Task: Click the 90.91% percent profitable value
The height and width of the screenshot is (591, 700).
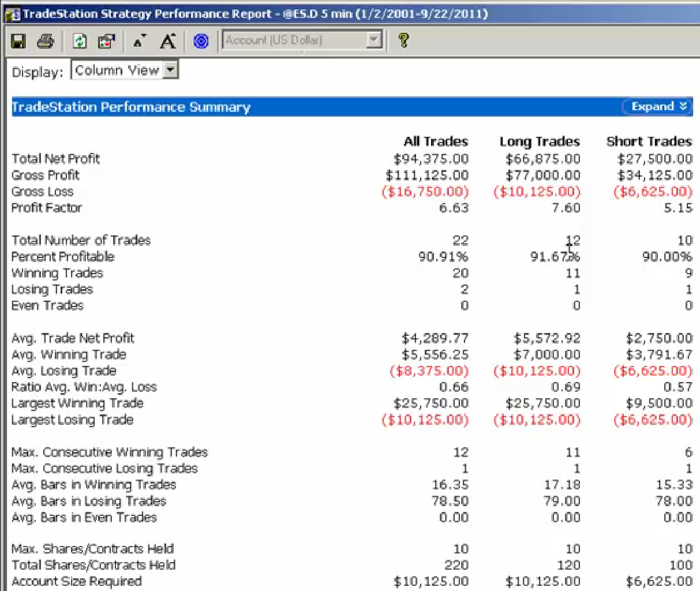Action: [443, 256]
